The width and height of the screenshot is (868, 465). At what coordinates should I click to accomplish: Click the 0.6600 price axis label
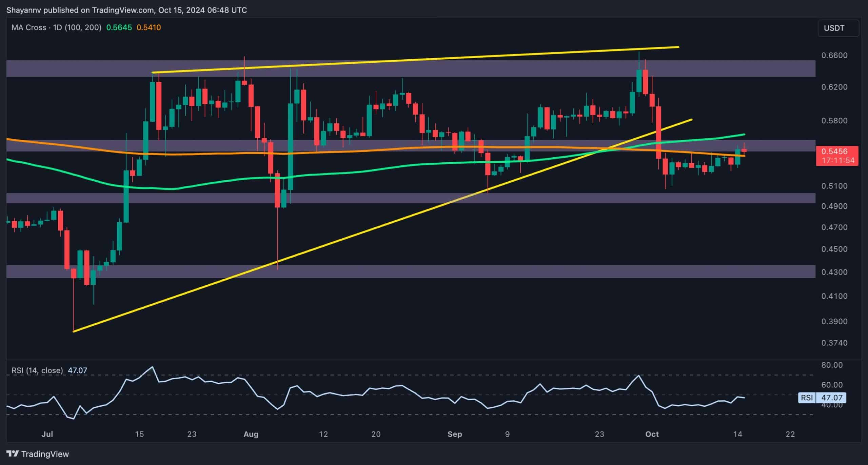pos(834,55)
